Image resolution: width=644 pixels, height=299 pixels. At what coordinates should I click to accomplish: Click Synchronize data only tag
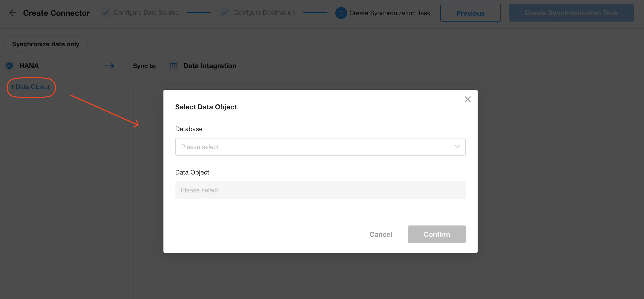pyautogui.click(x=45, y=44)
